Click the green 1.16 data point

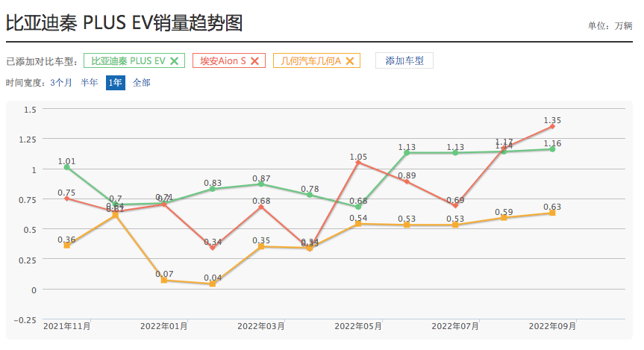552,149
